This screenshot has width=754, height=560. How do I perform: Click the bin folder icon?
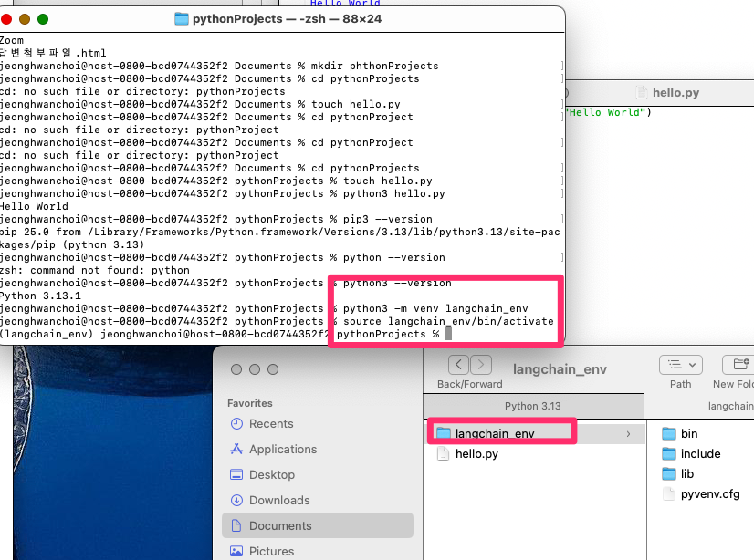669,434
